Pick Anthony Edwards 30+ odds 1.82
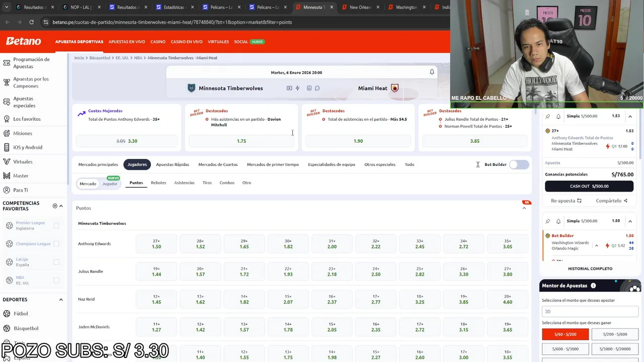This screenshot has width=644, height=362. click(288, 244)
